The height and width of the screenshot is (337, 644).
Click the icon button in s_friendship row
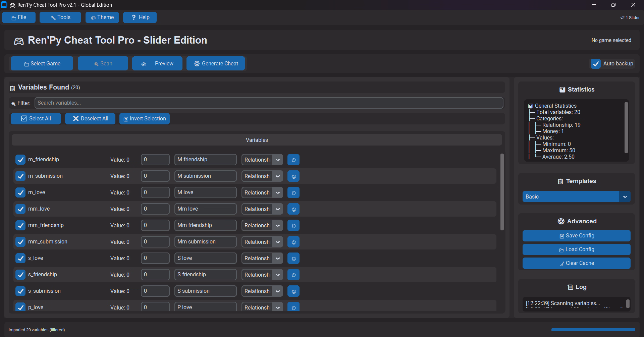(x=293, y=275)
